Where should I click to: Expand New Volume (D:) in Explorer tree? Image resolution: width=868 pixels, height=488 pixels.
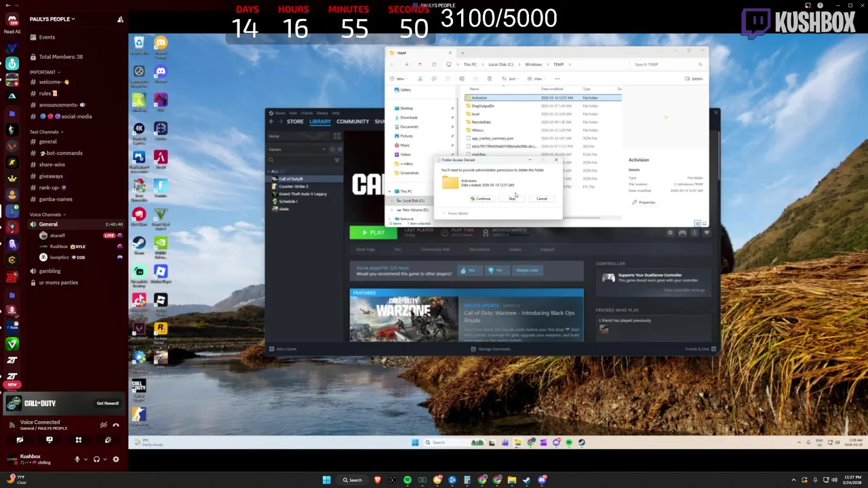(x=393, y=209)
